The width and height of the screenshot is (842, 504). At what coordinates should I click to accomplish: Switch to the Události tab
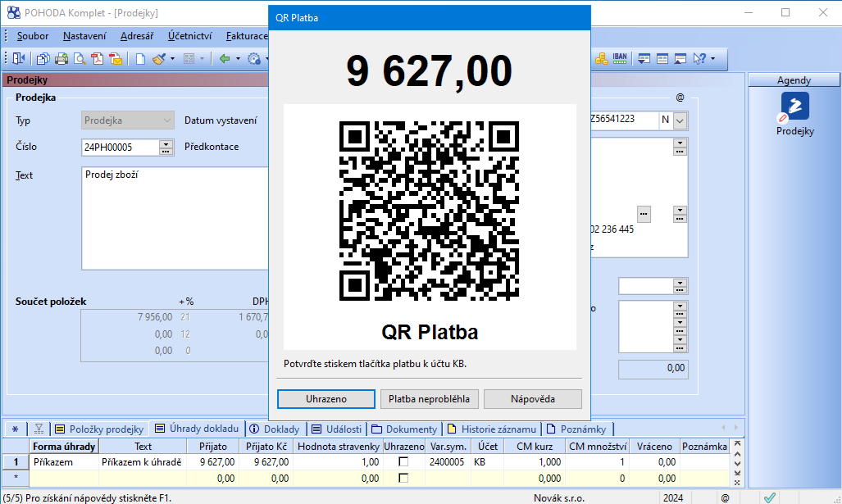pos(337,429)
